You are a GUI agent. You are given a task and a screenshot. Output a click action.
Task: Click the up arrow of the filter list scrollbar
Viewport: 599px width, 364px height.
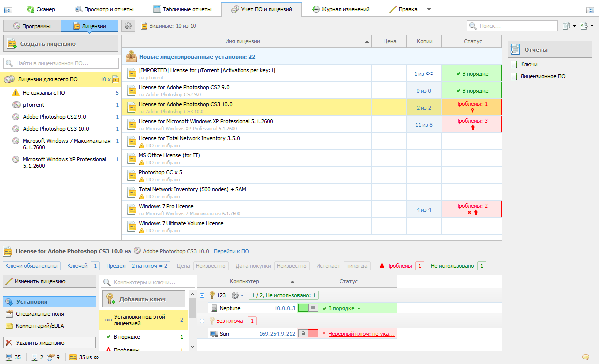click(x=192, y=295)
